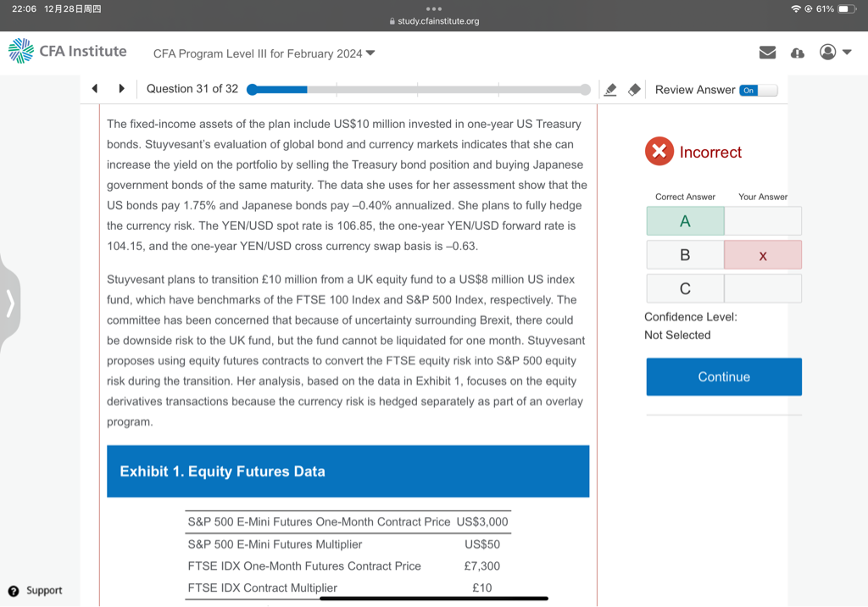
Task: Click the Incorrect red X icon
Action: [659, 152]
